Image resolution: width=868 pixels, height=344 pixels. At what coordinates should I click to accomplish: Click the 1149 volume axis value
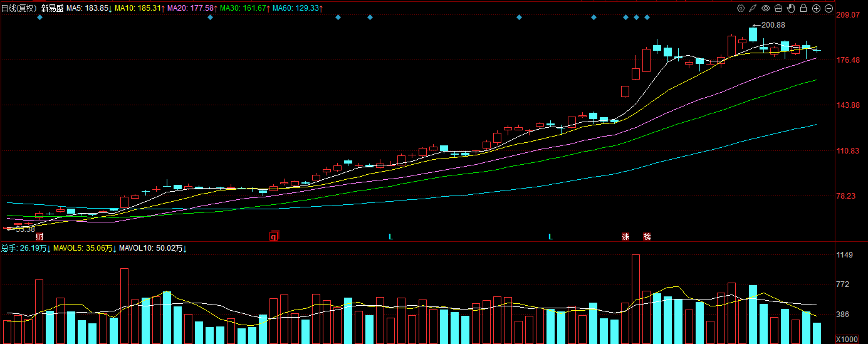846,255
